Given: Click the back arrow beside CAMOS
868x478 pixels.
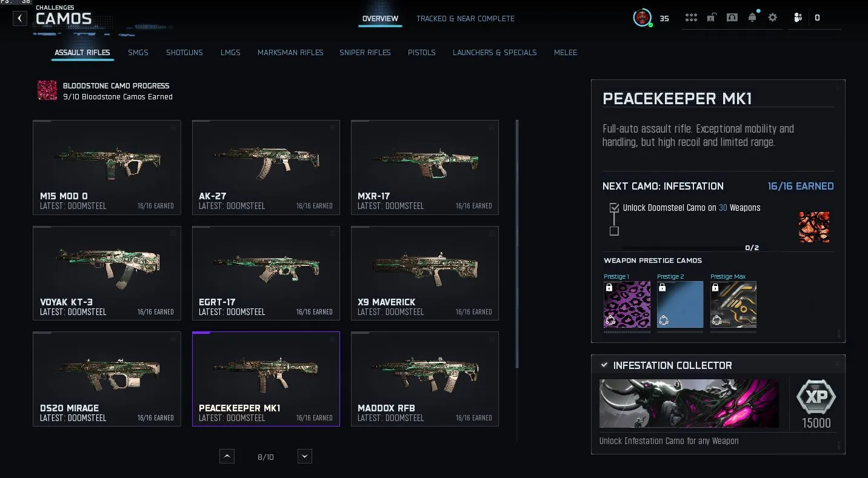Looking at the screenshot, I should point(20,18).
